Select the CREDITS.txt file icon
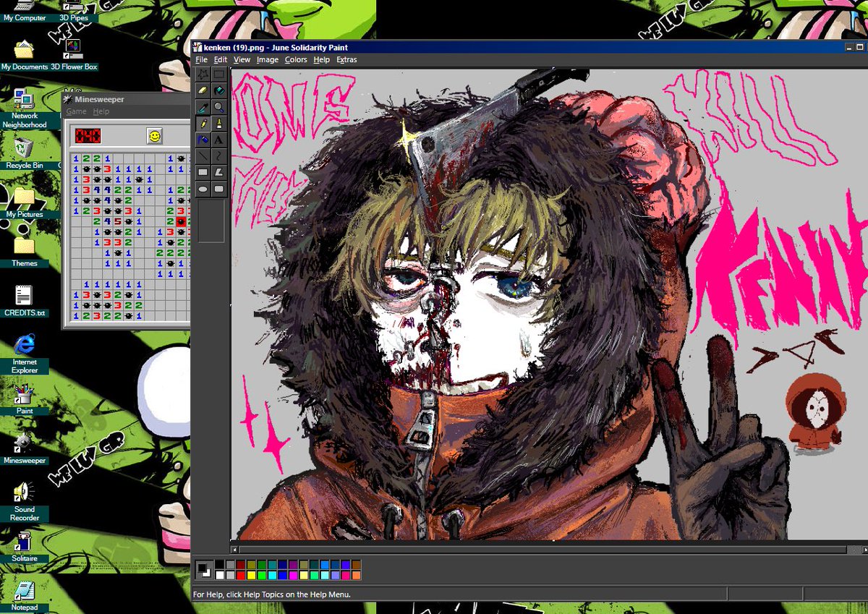The height and width of the screenshot is (614, 868). tap(24, 300)
